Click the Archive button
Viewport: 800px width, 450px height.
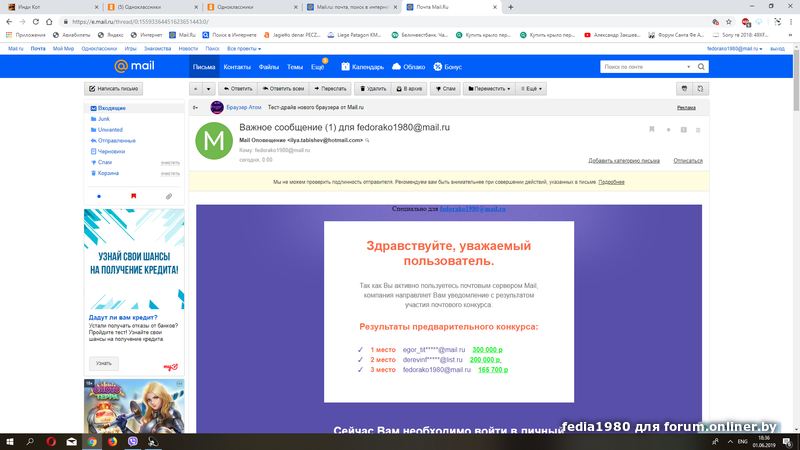(409, 89)
